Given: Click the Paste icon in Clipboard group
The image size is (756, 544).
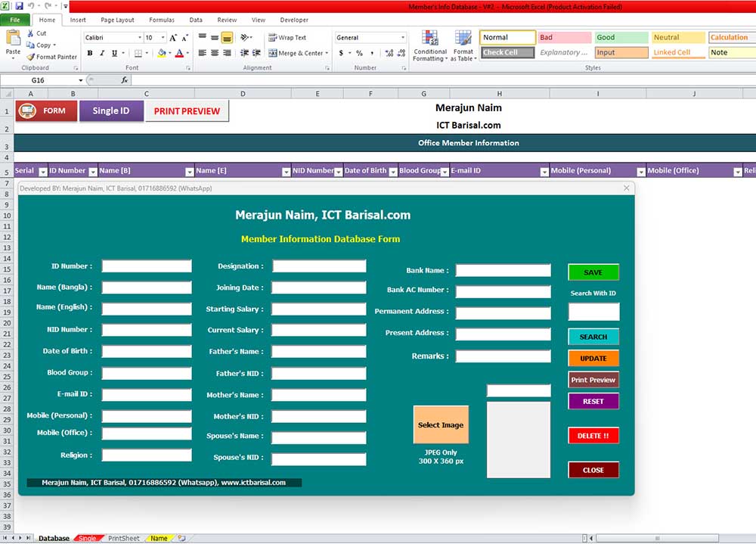Looking at the screenshot, I should (13, 38).
